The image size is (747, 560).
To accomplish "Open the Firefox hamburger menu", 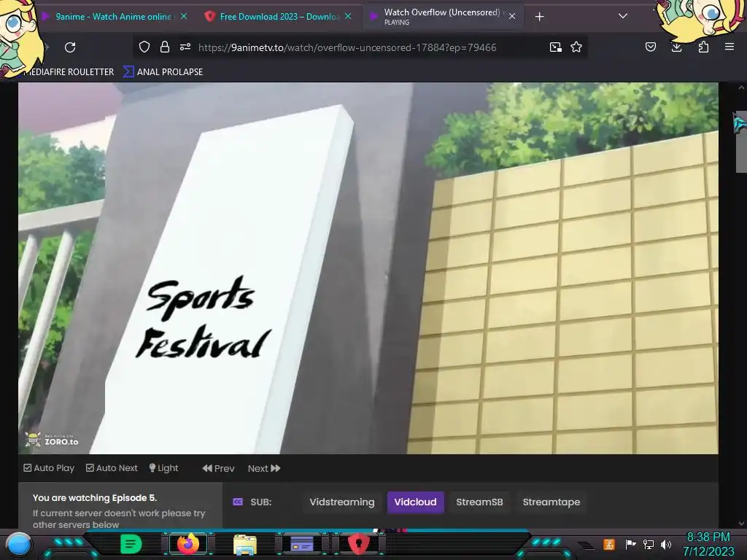I will coord(729,47).
